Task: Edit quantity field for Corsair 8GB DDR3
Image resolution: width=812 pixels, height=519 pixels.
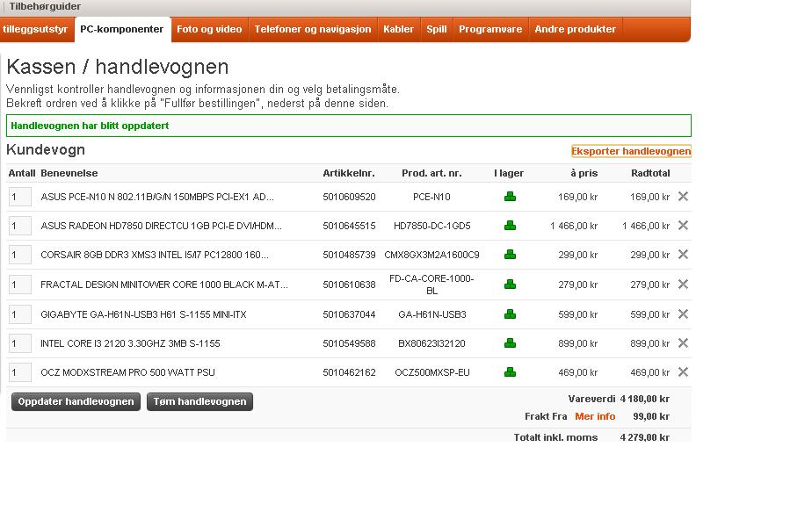Action: pos(20,255)
